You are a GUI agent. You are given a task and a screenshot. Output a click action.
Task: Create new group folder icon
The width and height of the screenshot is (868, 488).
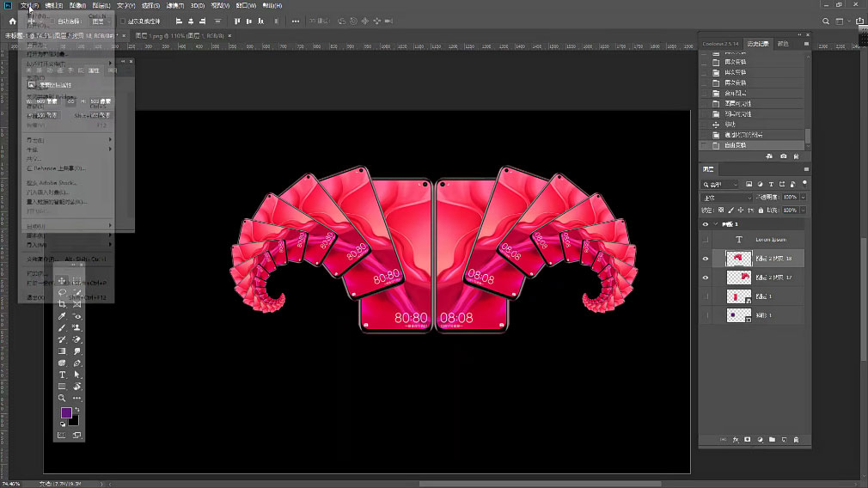[x=772, y=440]
